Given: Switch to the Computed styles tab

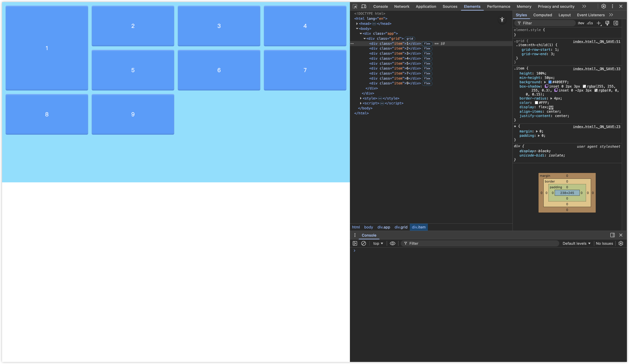Looking at the screenshot, I should [542, 15].
